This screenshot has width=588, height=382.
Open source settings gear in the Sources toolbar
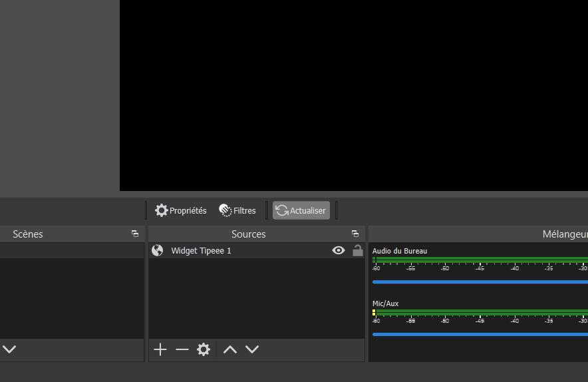[204, 349]
